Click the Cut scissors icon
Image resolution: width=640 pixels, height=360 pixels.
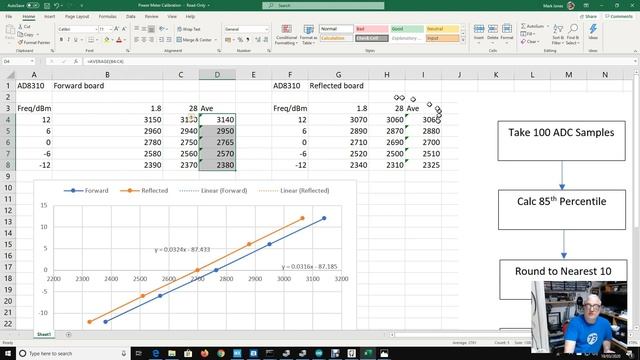(x=20, y=27)
